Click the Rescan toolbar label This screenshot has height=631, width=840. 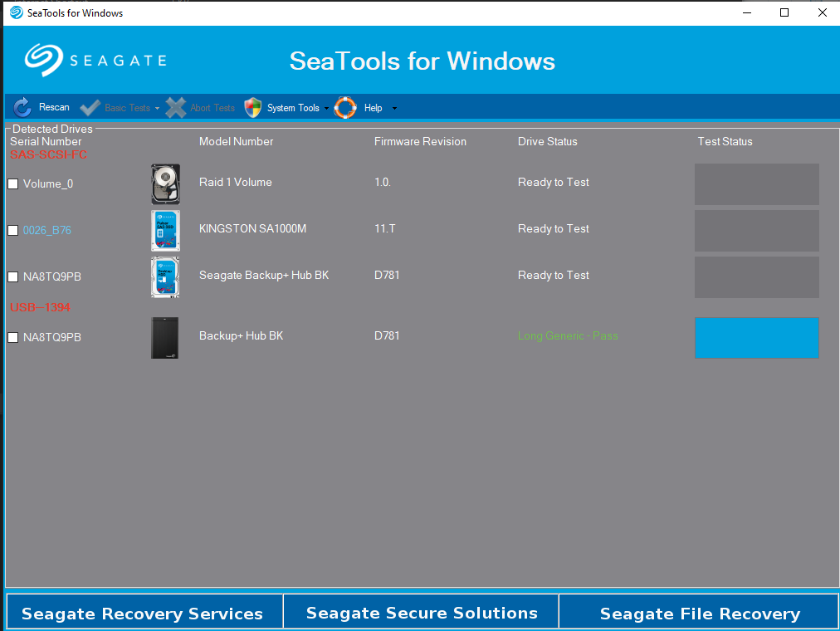54,107
